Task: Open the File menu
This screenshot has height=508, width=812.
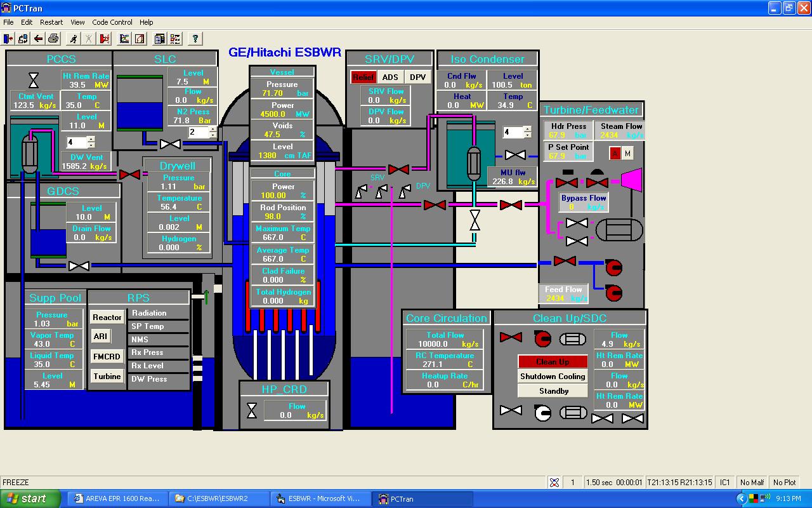Action: tap(8, 22)
